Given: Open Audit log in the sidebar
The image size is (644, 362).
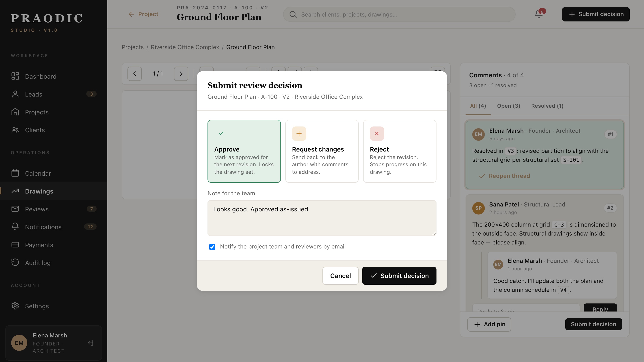Looking at the screenshot, I should (x=53, y=263).
